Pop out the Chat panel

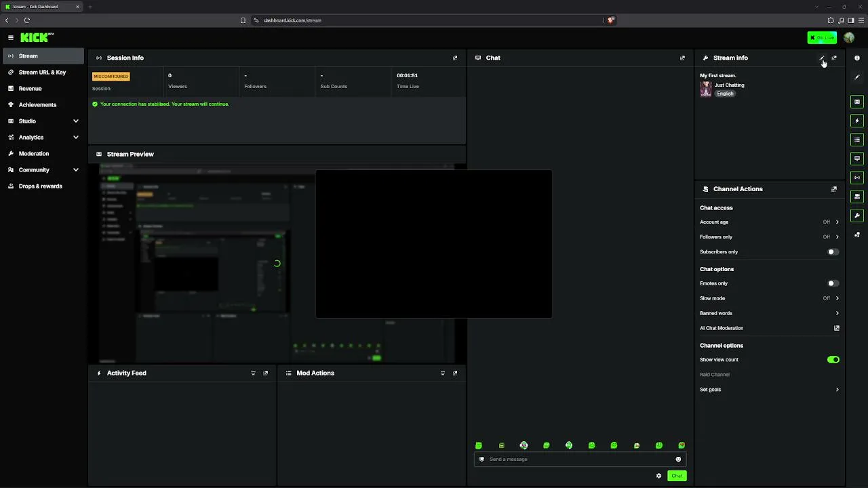682,58
